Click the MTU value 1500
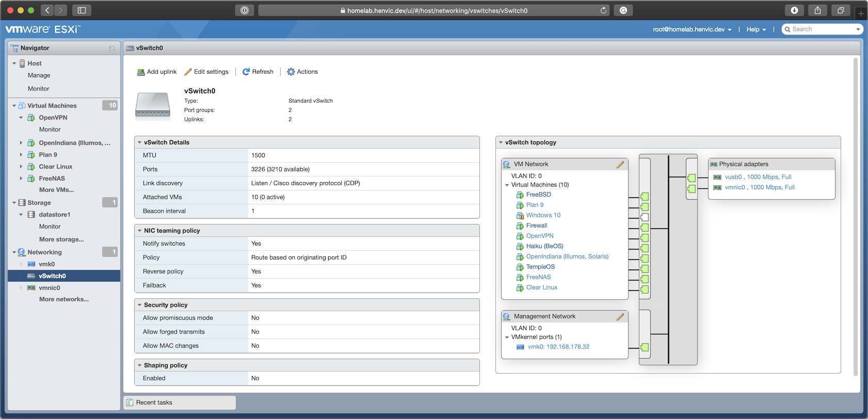 [x=258, y=155]
